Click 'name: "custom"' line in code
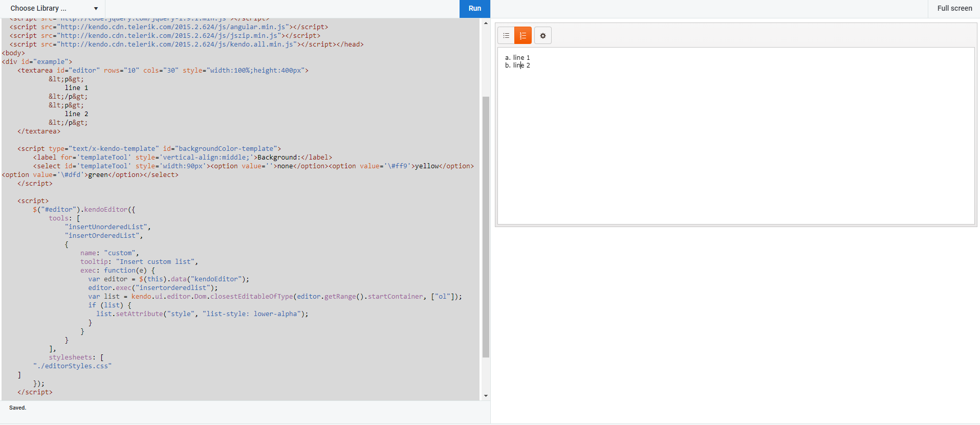The width and height of the screenshot is (980, 425). click(x=110, y=253)
